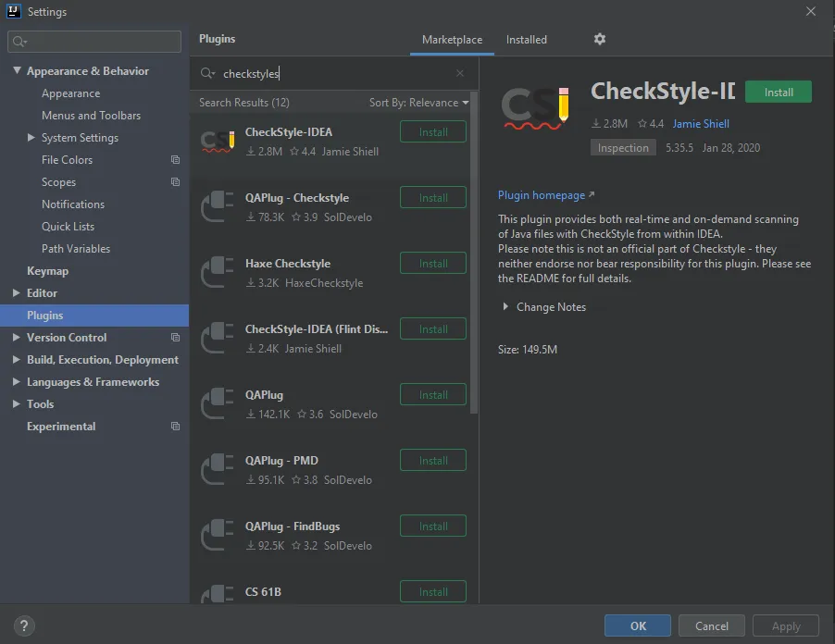Select Appearance settings page
This screenshot has height=644, width=835.
tap(71, 93)
